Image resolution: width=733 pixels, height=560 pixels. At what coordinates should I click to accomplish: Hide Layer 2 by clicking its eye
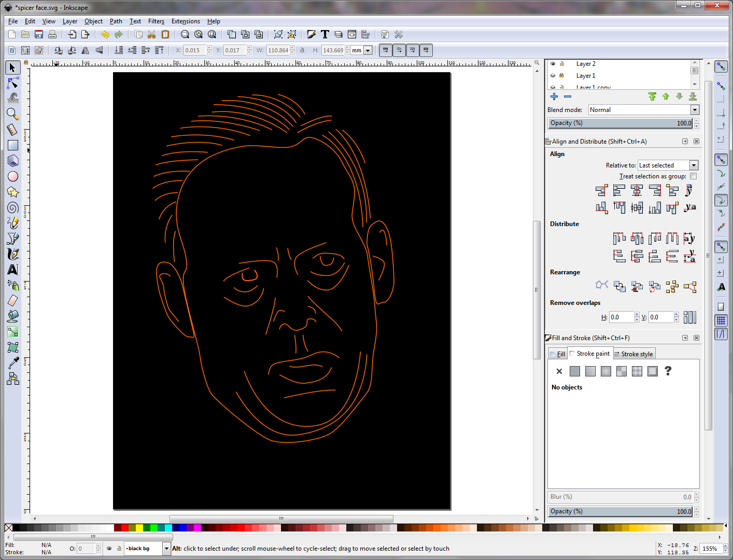552,63
